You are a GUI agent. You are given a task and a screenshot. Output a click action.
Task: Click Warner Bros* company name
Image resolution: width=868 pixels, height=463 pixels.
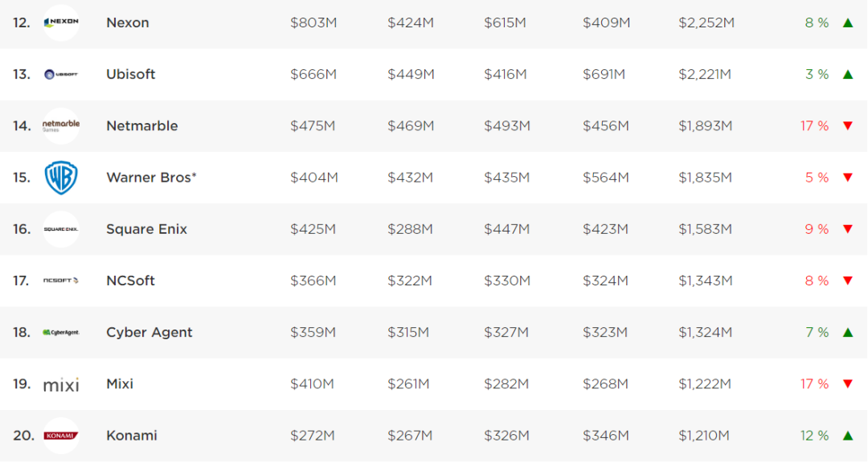152,178
